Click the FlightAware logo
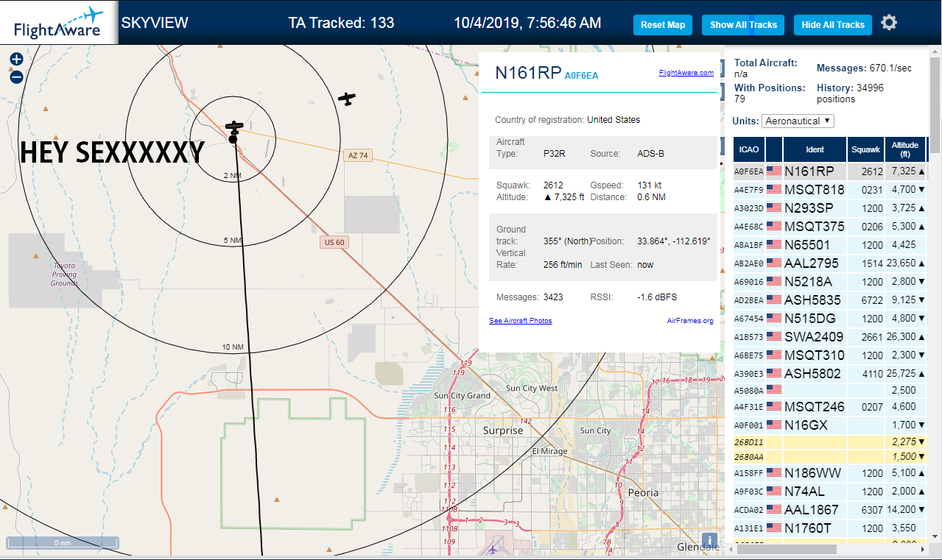 point(59,23)
